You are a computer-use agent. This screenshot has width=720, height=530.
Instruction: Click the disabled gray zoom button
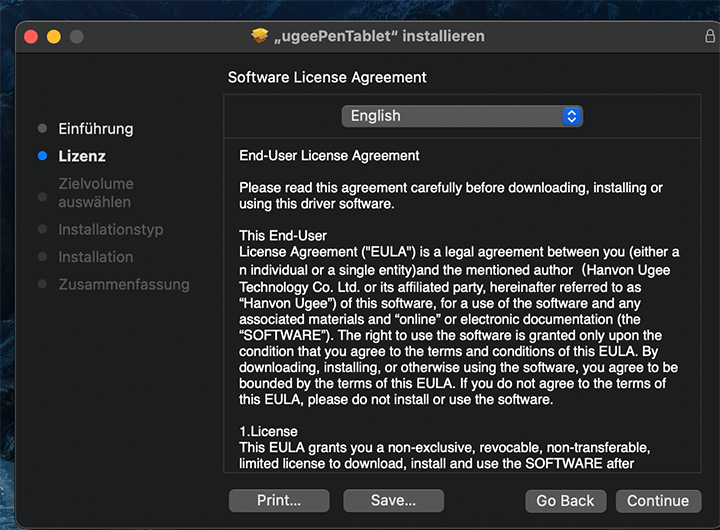pyautogui.click(x=76, y=37)
